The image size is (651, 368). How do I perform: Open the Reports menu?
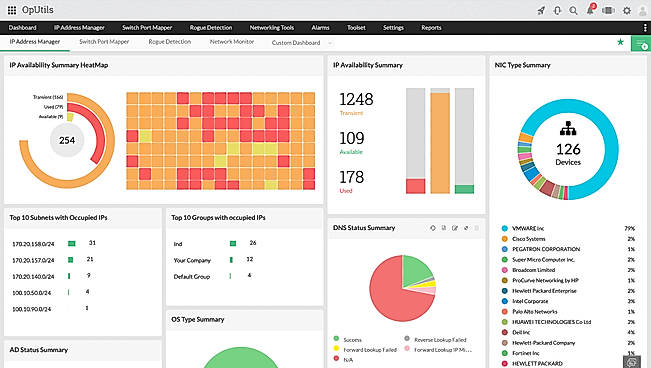coord(431,28)
